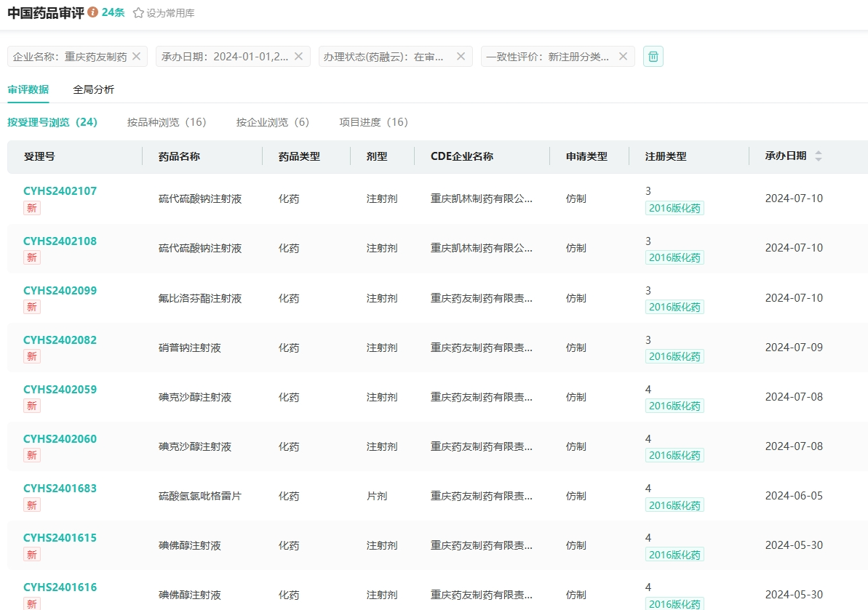This screenshot has width=868, height=610.
Task: Remove the 办理状态 filter tag
Action: (461, 56)
